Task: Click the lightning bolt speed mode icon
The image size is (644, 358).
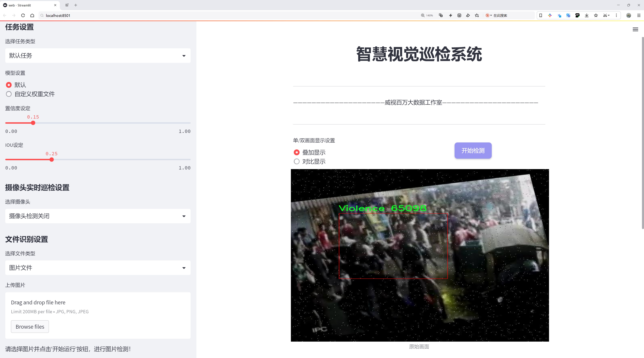Action: (x=450, y=16)
